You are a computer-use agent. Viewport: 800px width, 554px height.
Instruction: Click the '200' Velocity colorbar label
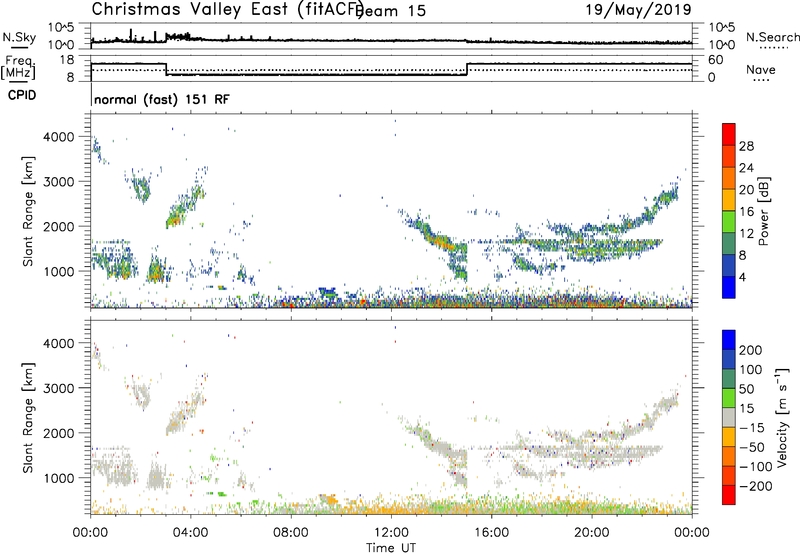751,350
